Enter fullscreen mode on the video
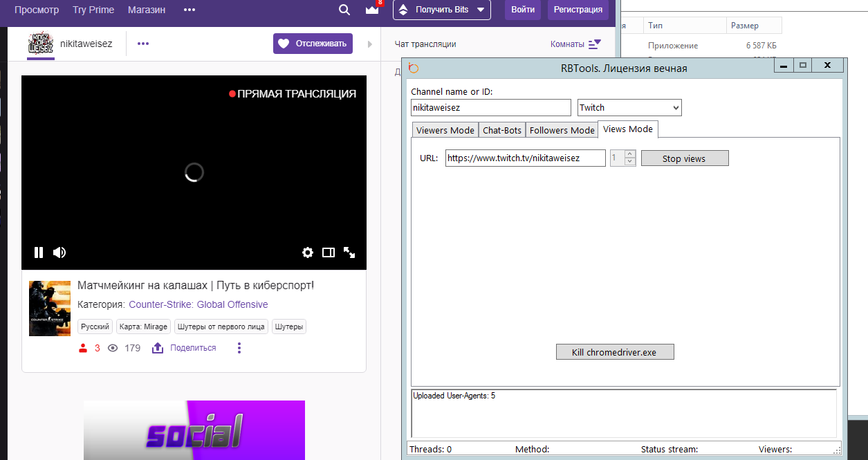Image resolution: width=868 pixels, height=460 pixels. [349, 252]
